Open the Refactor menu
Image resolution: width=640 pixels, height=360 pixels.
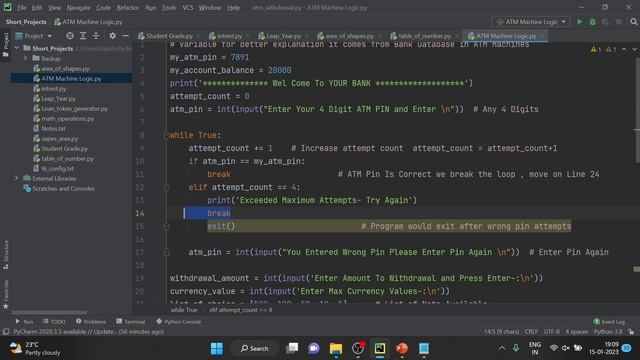click(128, 7)
